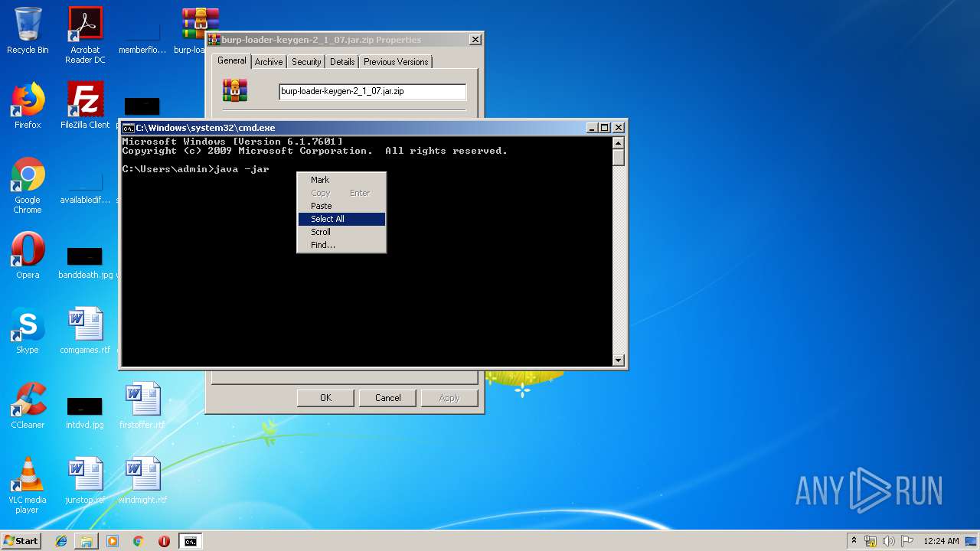Choose Scroll from the context menu

pos(341,232)
